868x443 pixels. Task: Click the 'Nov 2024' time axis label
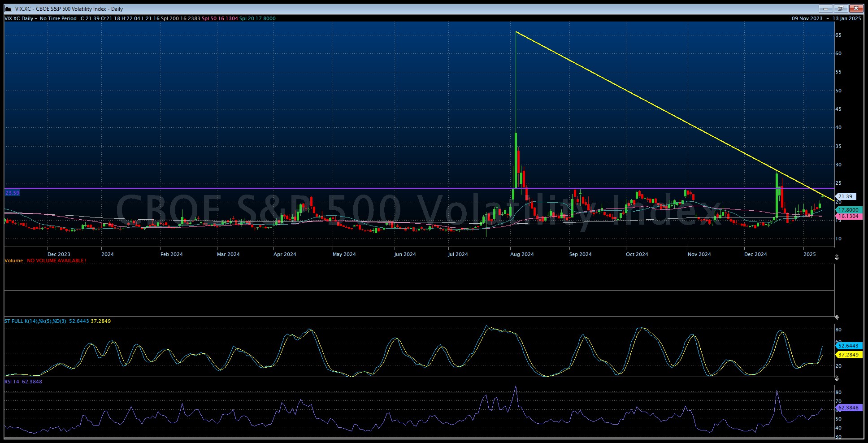(699, 254)
